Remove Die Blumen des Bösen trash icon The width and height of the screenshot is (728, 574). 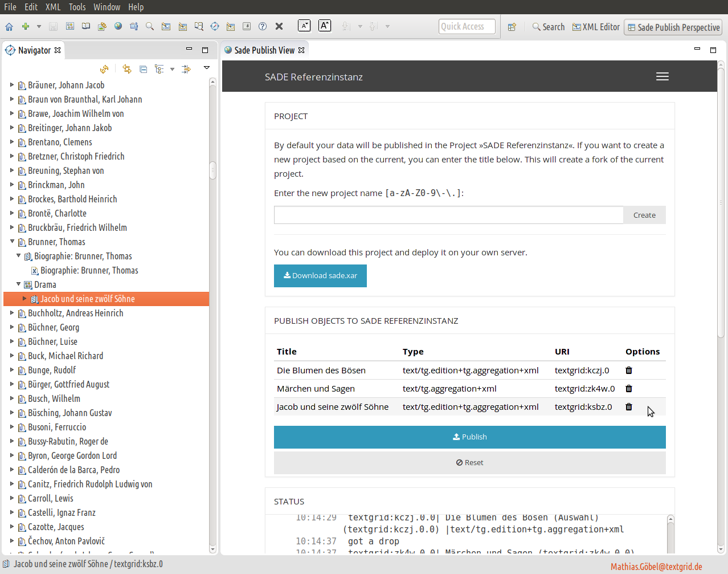pos(629,371)
